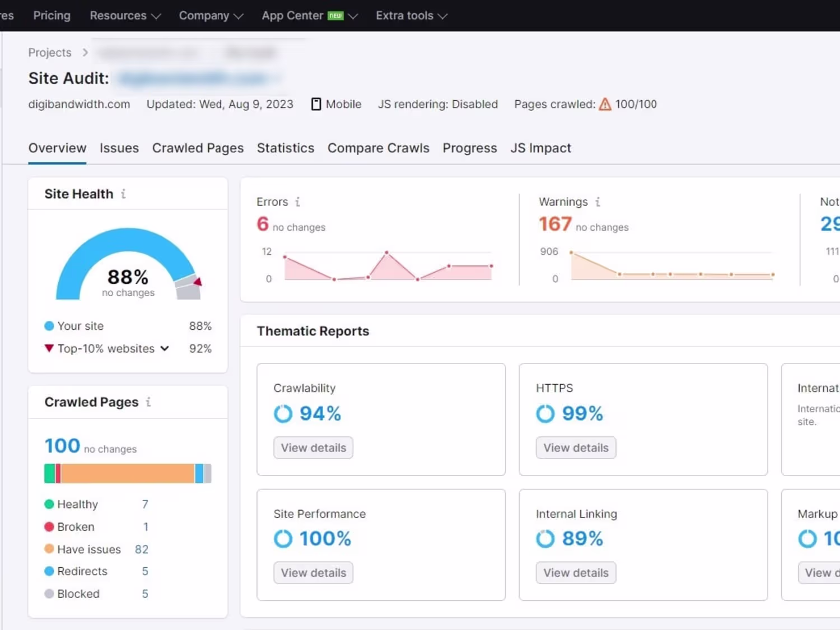Switch to the Compare Crawls tab
The height and width of the screenshot is (630, 840).
tap(379, 148)
